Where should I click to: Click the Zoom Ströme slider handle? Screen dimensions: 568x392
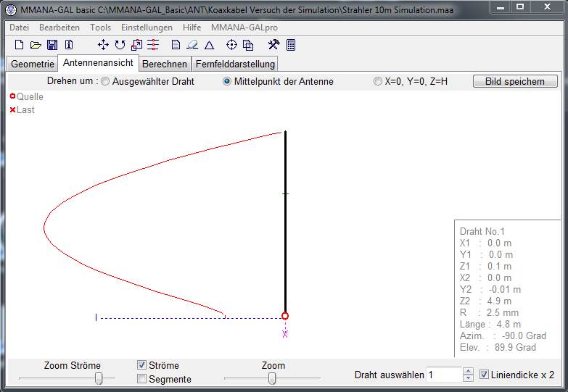coord(99,379)
